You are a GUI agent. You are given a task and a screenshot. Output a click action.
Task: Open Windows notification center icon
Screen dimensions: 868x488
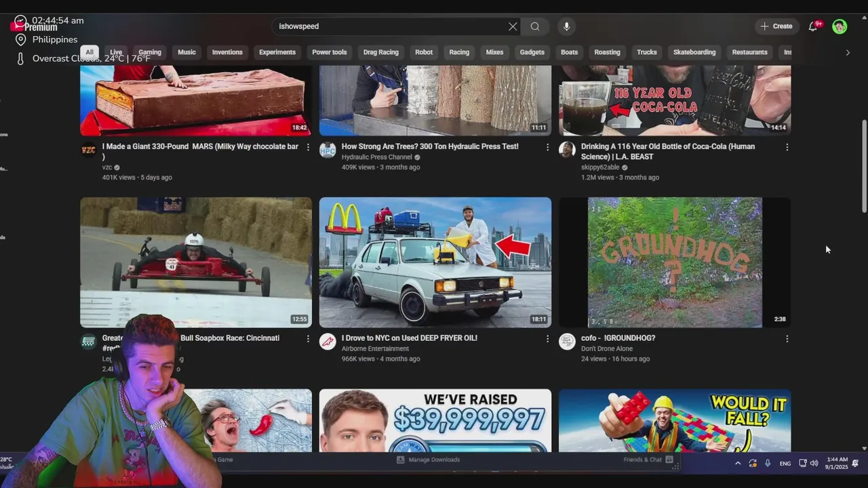(x=856, y=463)
